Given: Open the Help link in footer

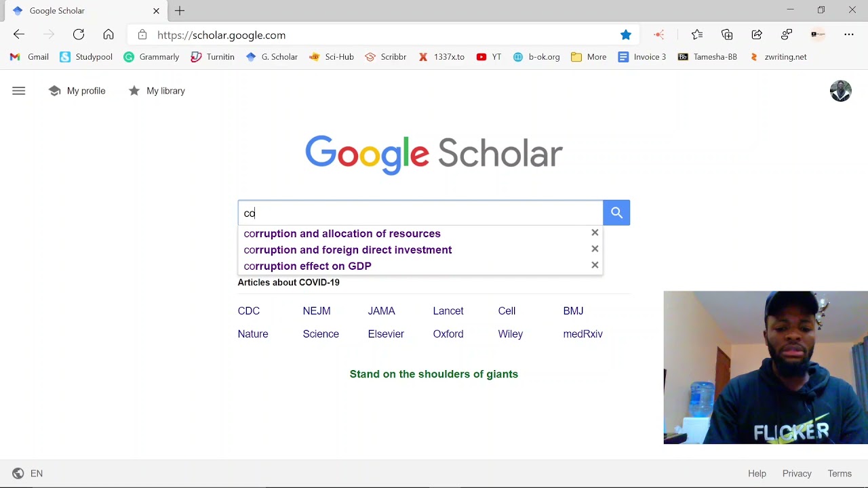Looking at the screenshot, I should tap(757, 473).
